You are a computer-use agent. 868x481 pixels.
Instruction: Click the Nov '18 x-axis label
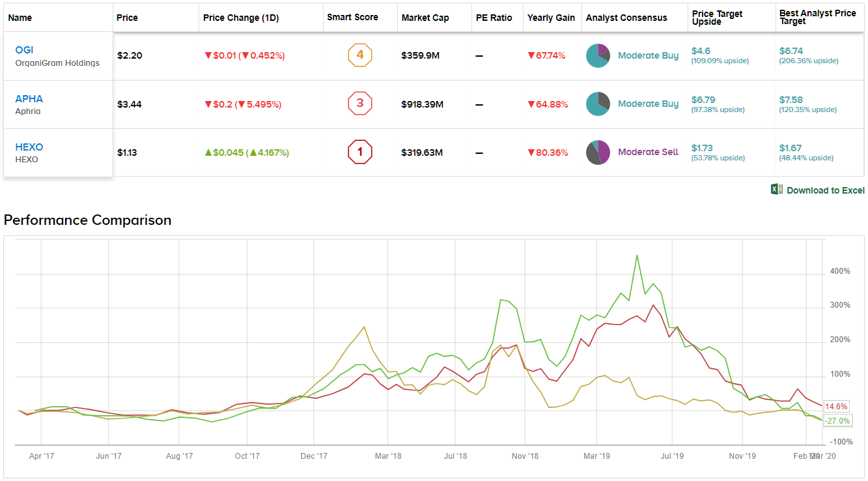(x=525, y=456)
